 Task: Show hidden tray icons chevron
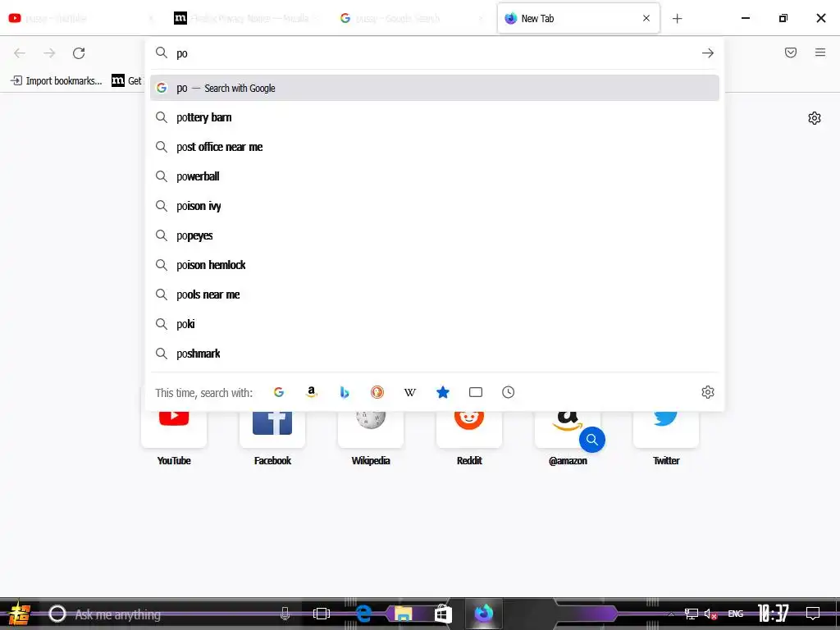click(671, 614)
